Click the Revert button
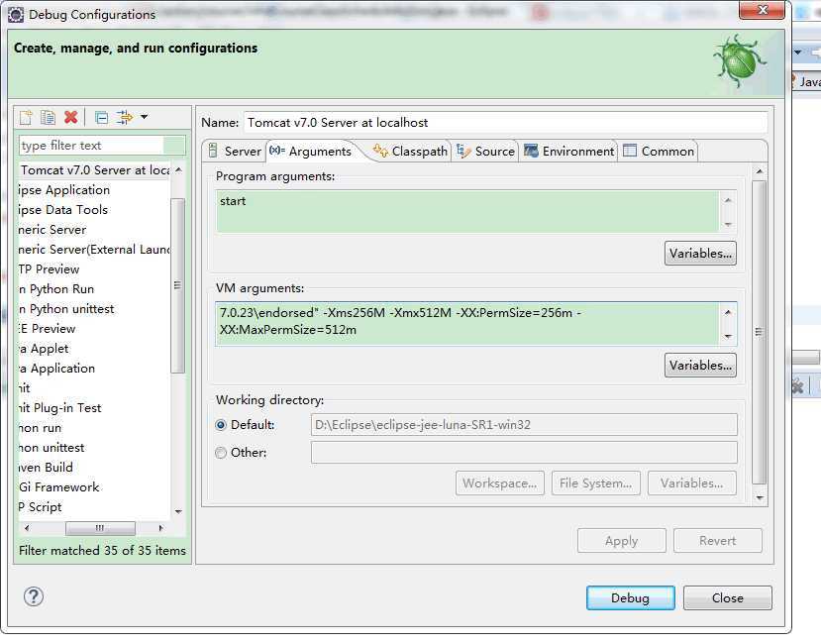This screenshot has height=644, width=821. click(717, 540)
